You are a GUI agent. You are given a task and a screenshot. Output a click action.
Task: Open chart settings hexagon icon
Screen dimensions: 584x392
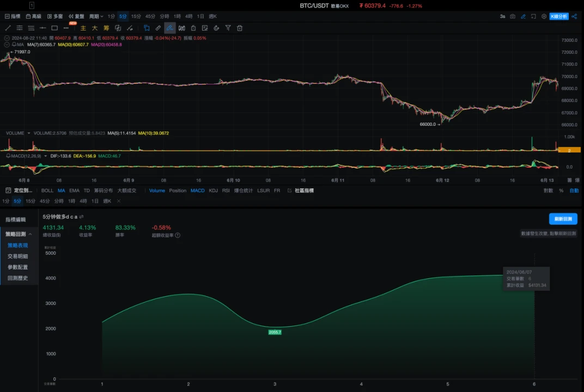(544, 16)
